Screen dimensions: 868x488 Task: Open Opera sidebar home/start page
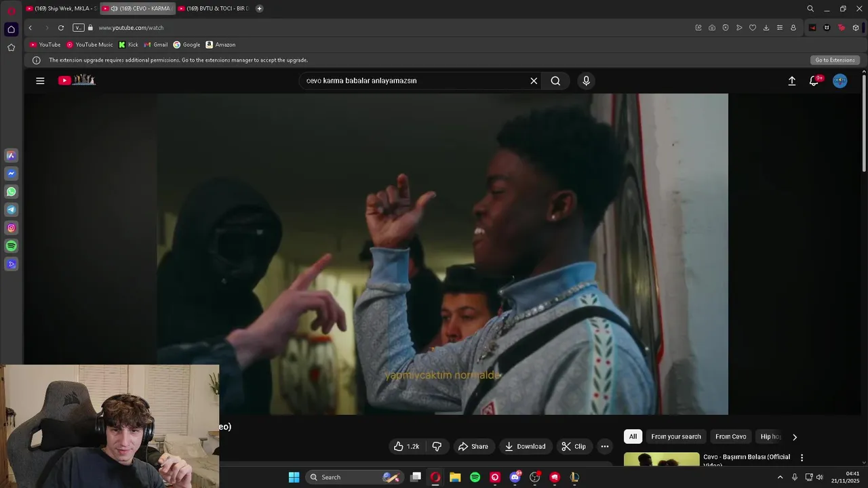[11, 29]
